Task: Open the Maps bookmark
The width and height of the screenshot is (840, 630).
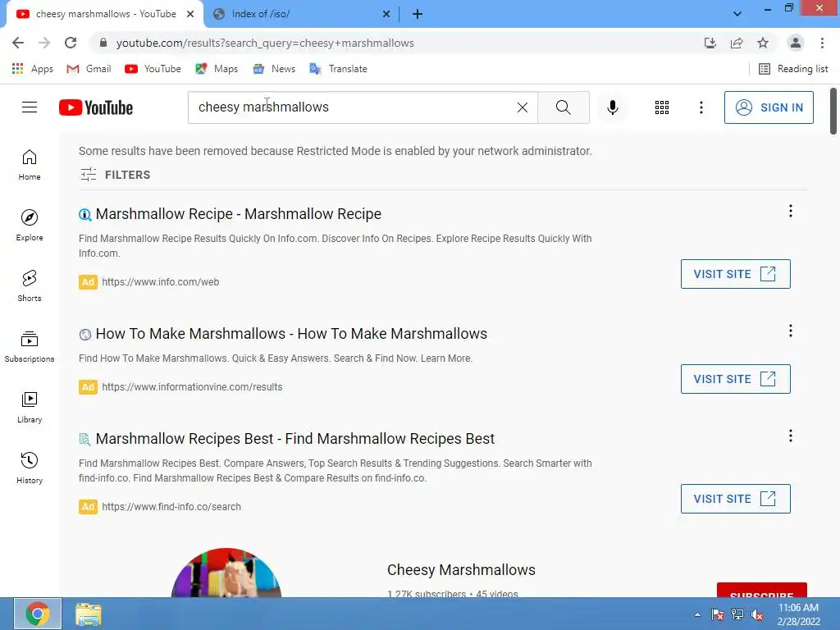Action: click(217, 69)
